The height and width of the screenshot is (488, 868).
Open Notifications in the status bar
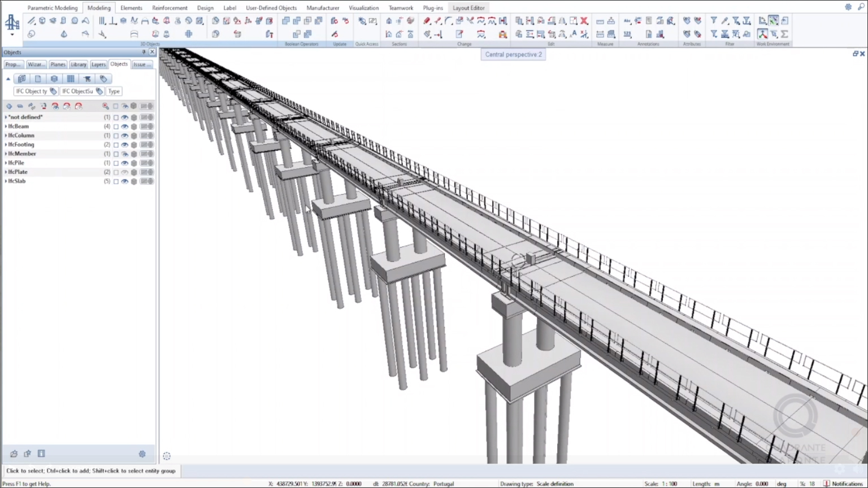(x=844, y=483)
